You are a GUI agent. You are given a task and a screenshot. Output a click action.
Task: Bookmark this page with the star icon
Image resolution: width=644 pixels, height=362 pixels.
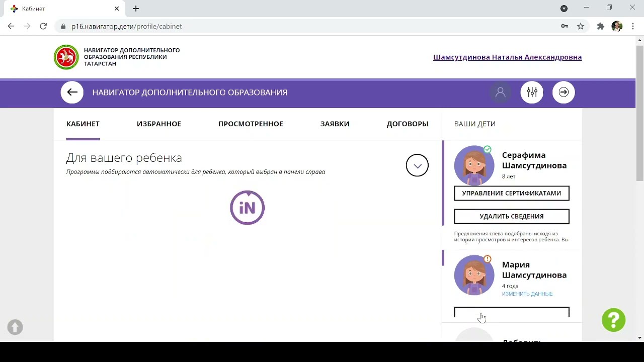click(581, 26)
